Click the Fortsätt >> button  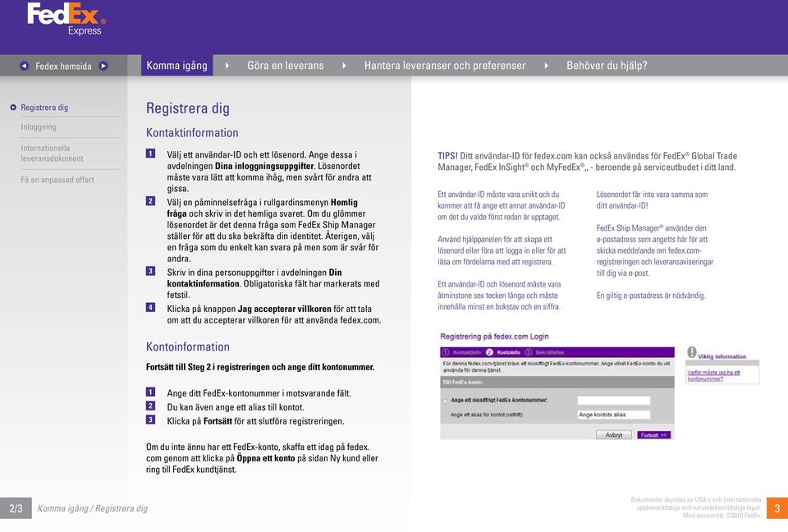pyautogui.click(x=654, y=435)
